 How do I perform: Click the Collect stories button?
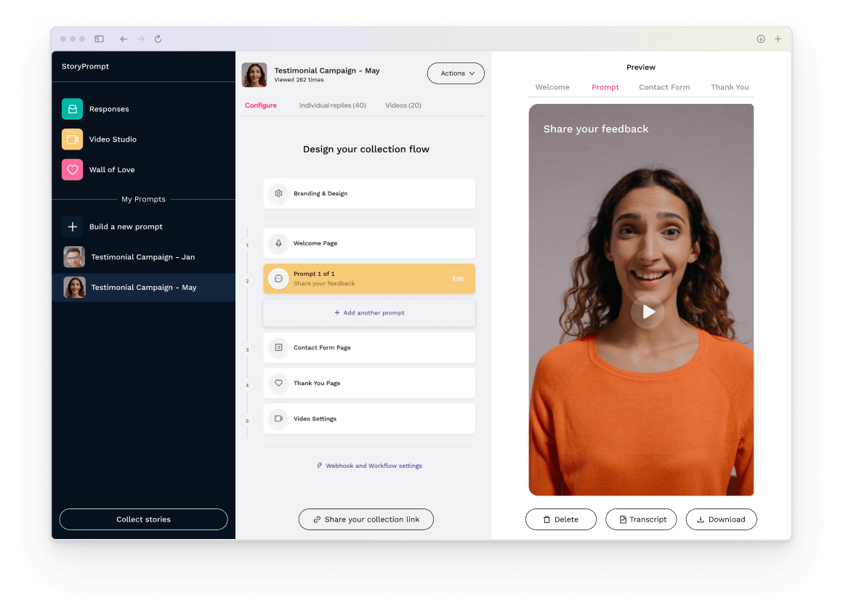tap(144, 520)
